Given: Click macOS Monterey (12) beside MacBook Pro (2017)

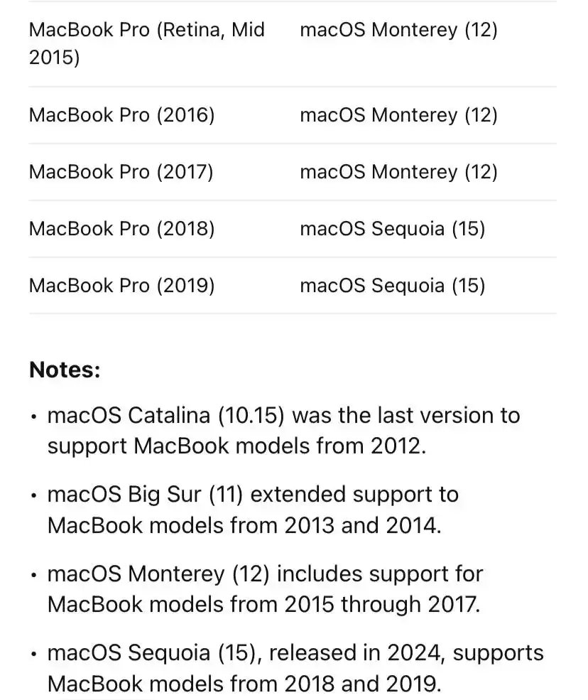Looking at the screenshot, I should tap(399, 172).
